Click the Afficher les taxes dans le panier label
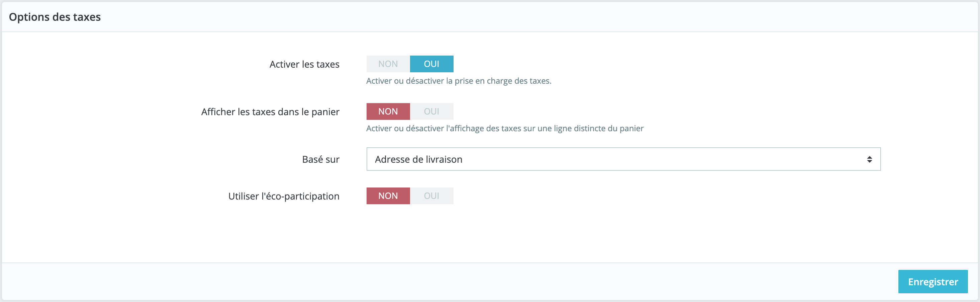980x302 pixels. 270,112
